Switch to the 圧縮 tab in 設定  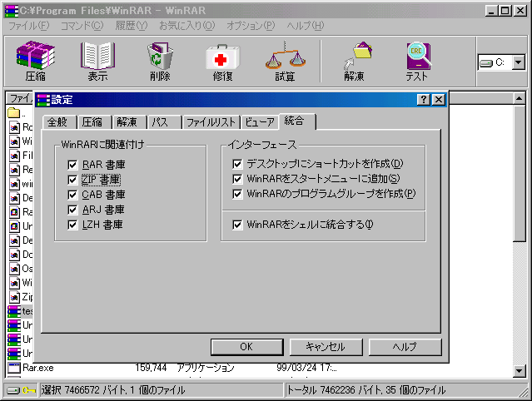[95, 122]
